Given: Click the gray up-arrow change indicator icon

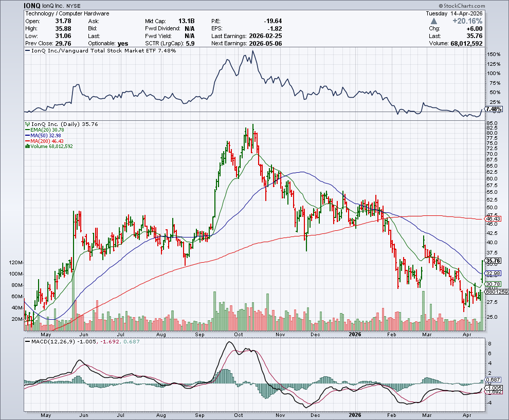Looking at the screenshot, I should 434,21.
